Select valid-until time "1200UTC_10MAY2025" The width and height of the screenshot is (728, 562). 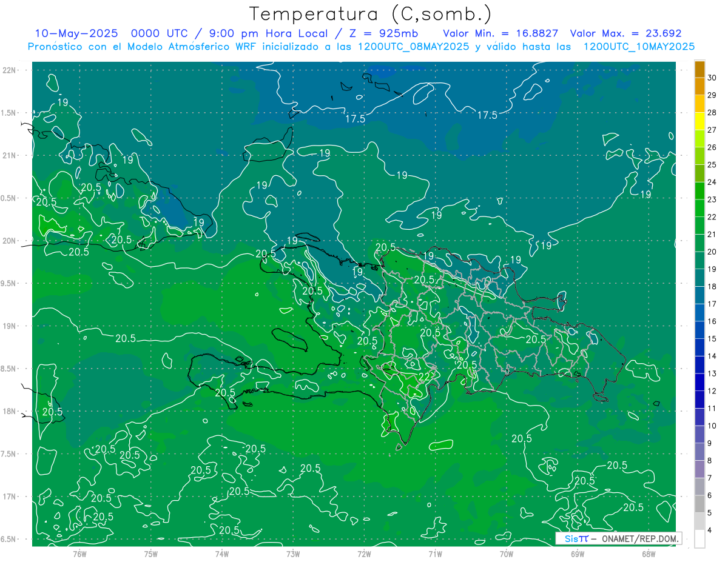639,46
